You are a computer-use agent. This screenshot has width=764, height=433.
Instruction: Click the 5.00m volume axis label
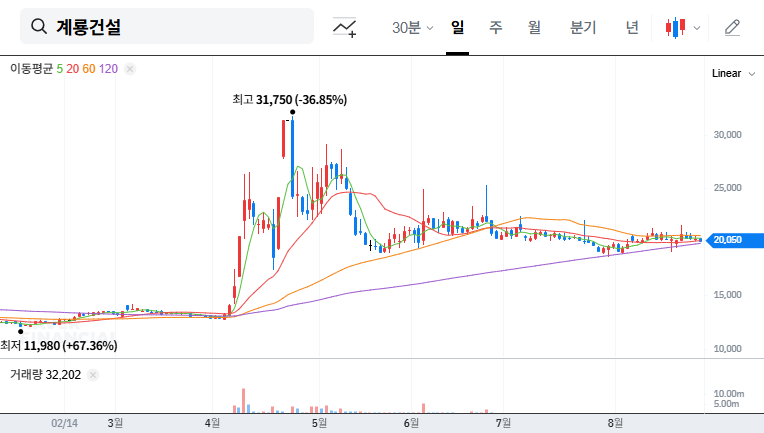(726, 404)
